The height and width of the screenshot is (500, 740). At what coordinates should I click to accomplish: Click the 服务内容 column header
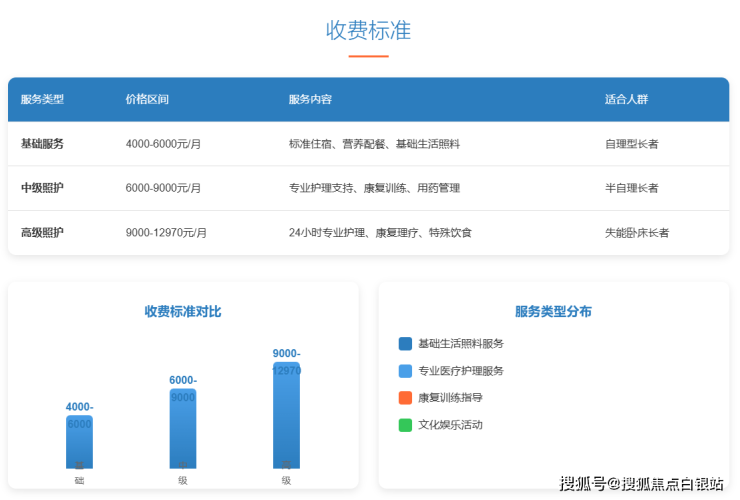click(x=310, y=100)
